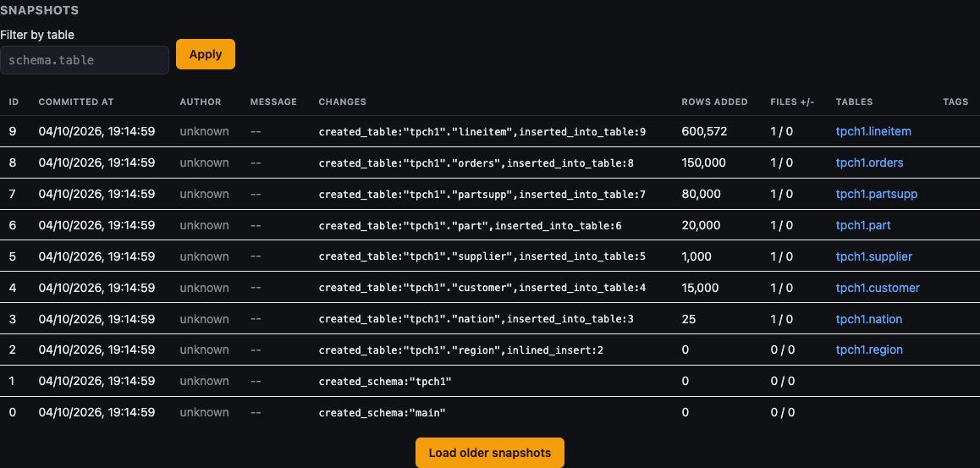
Task: Go to the tpch1.customer table
Action: (878, 288)
